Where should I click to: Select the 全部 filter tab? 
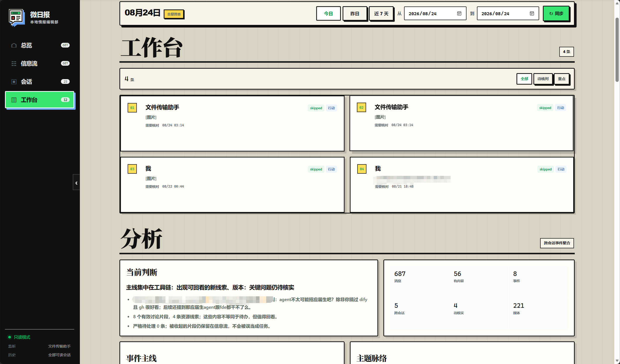(524, 79)
